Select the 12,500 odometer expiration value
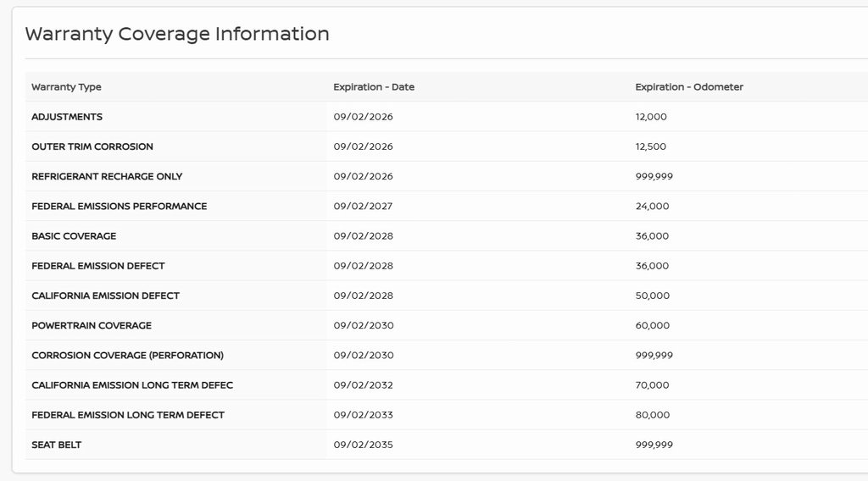The height and width of the screenshot is (481, 868). [x=651, y=147]
